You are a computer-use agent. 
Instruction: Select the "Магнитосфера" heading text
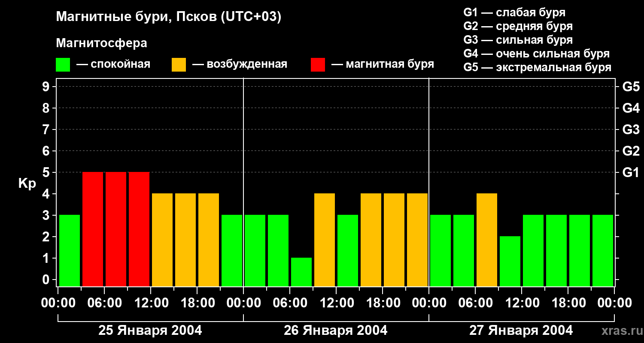(x=101, y=43)
